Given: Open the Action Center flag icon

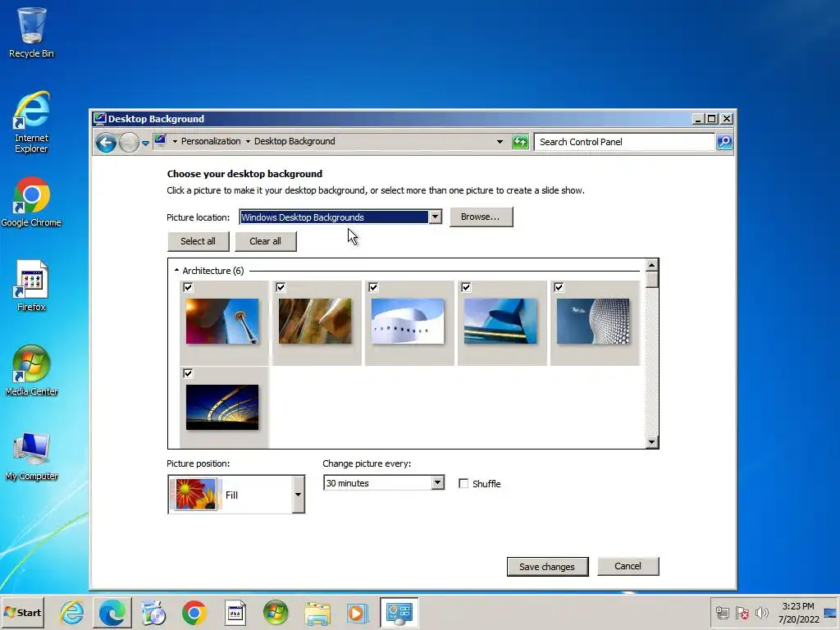Looking at the screenshot, I should point(742,613).
